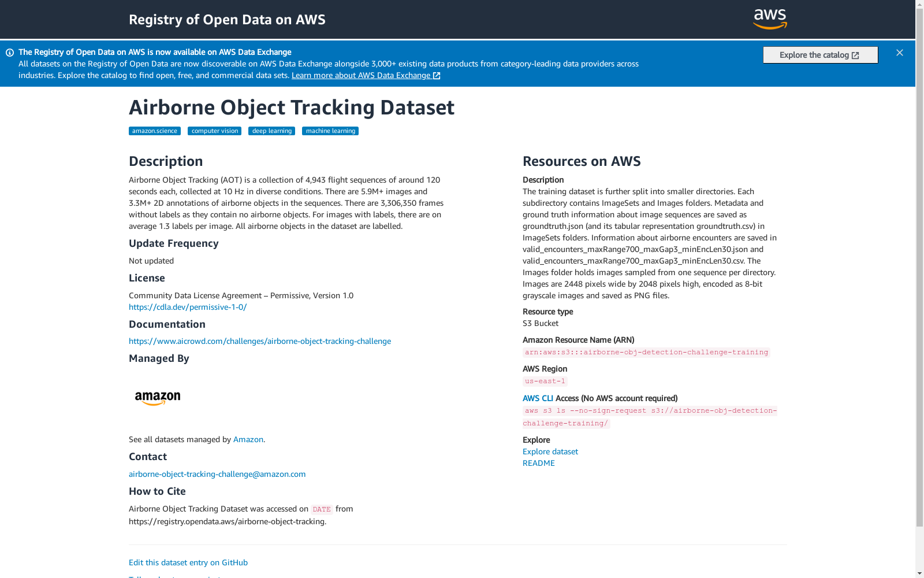Click the info icon in the blue banner

pyautogui.click(x=10, y=53)
